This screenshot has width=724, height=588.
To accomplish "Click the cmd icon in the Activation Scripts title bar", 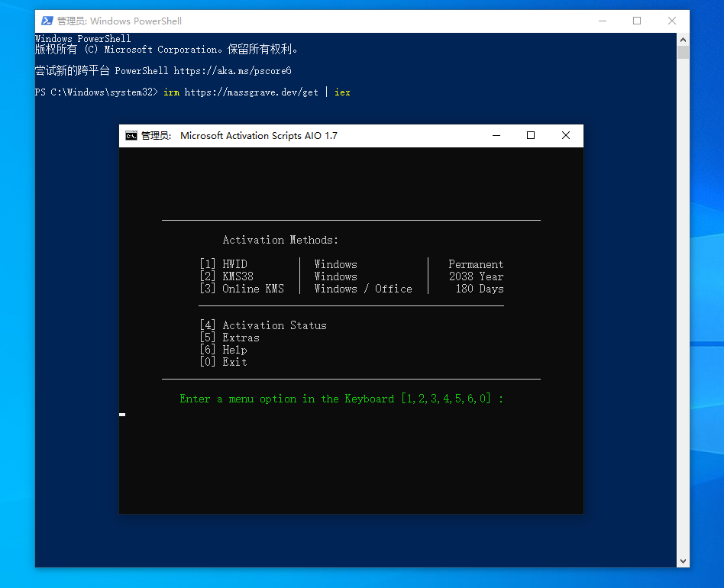I will click(131, 136).
